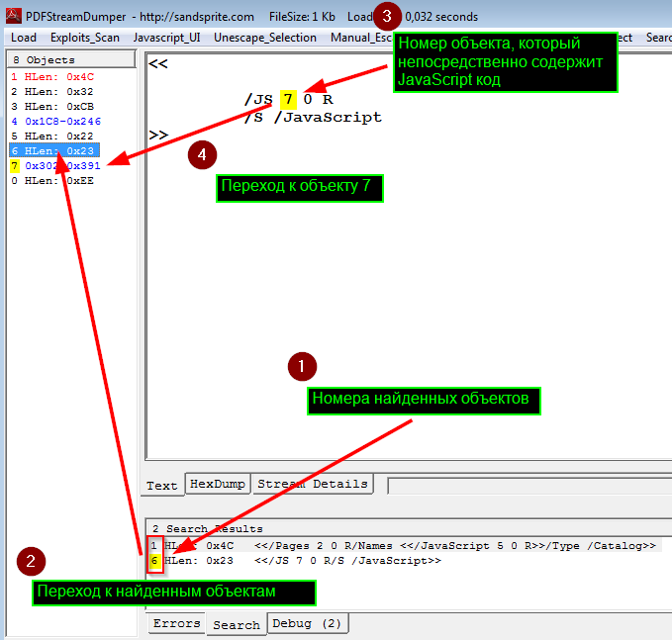672x640 pixels.
Task: Click the empty text field beside Stream Details
Action: 529,486
